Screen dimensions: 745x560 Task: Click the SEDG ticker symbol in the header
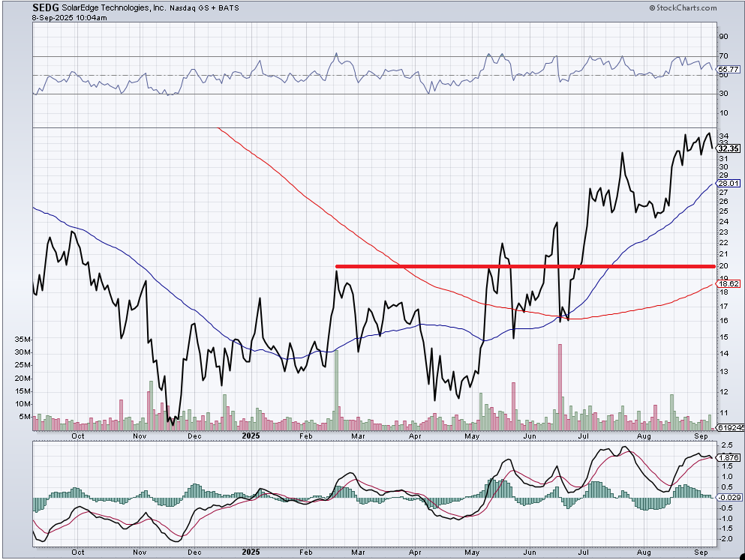46,7
